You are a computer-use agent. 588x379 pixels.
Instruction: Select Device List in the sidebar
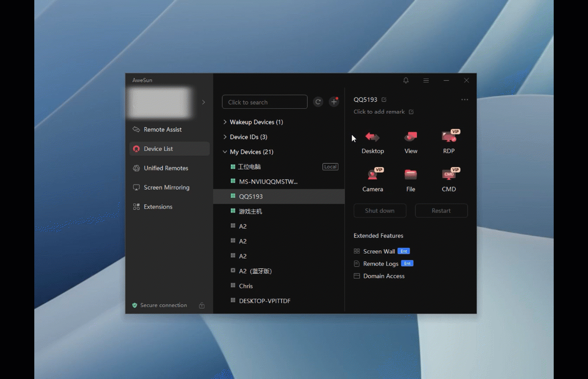(x=170, y=149)
